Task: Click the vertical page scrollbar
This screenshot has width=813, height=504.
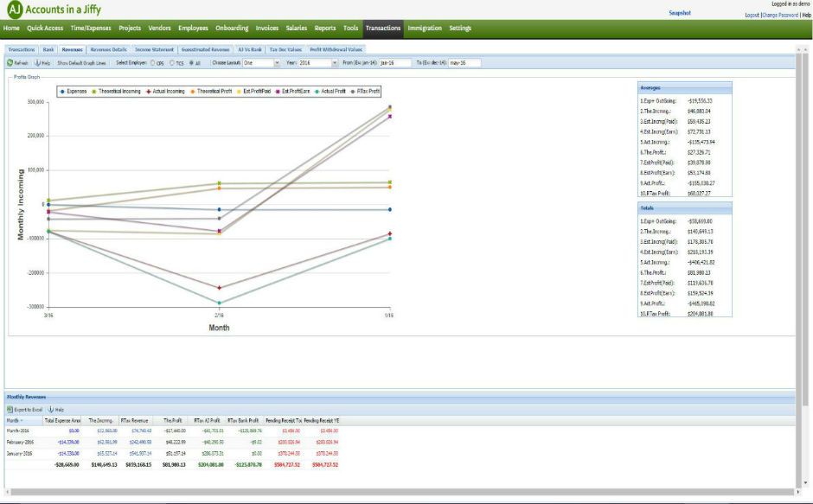Action: (805, 228)
